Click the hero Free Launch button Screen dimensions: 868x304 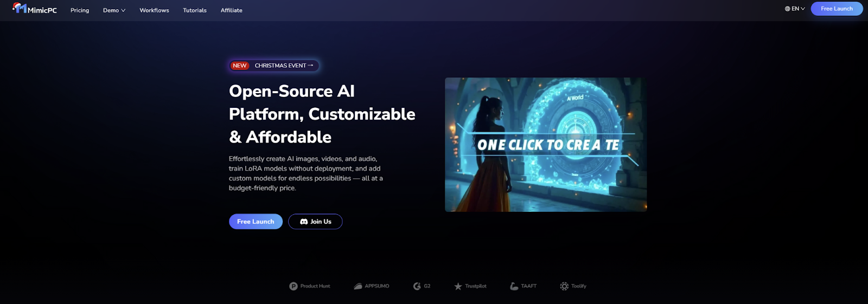point(256,222)
